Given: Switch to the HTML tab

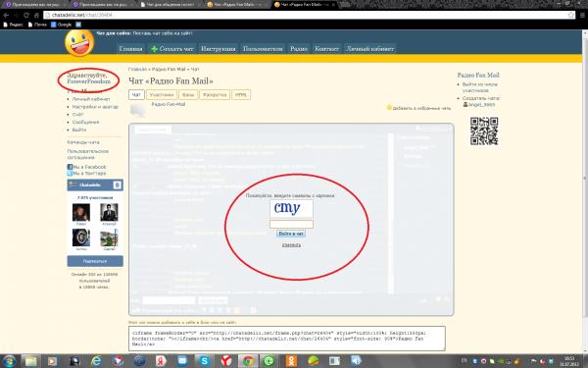Looking at the screenshot, I should 241,95.
